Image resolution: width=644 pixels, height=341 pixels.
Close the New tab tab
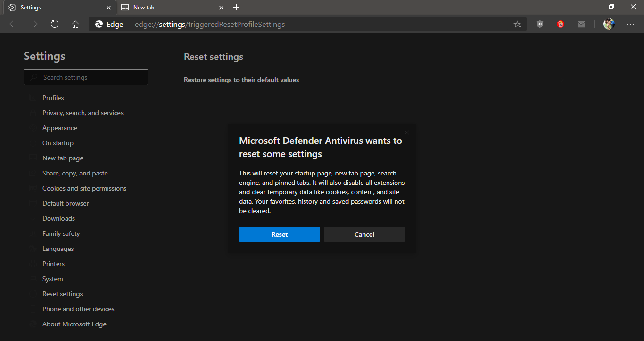click(x=222, y=8)
